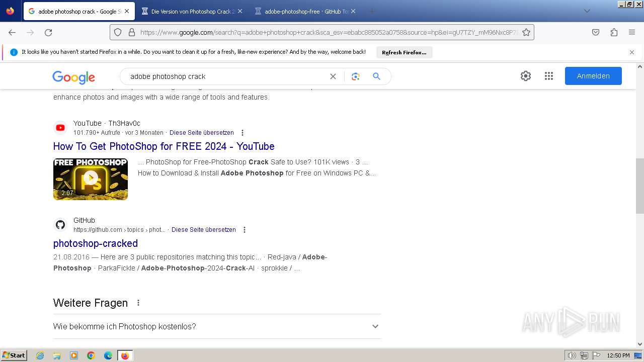
Task: Click the taskbar clock showing 12:50 PM
Action: click(618, 355)
